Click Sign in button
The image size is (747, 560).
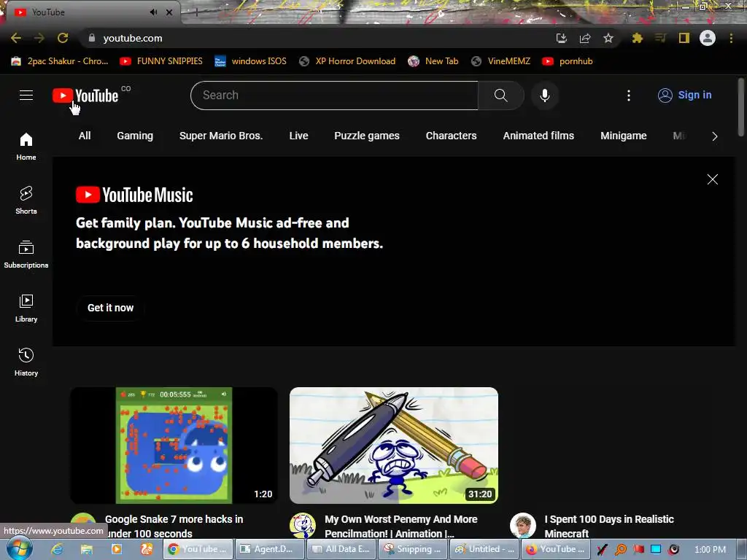coord(685,96)
